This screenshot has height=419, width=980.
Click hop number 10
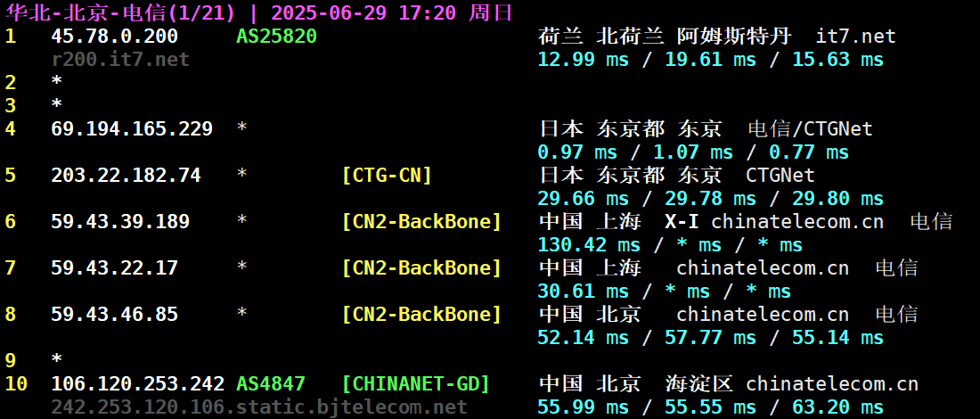(x=16, y=383)
